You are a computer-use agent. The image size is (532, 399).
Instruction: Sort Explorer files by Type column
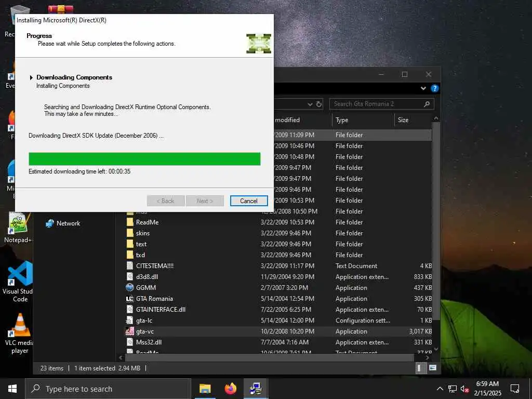click(363, 120)
